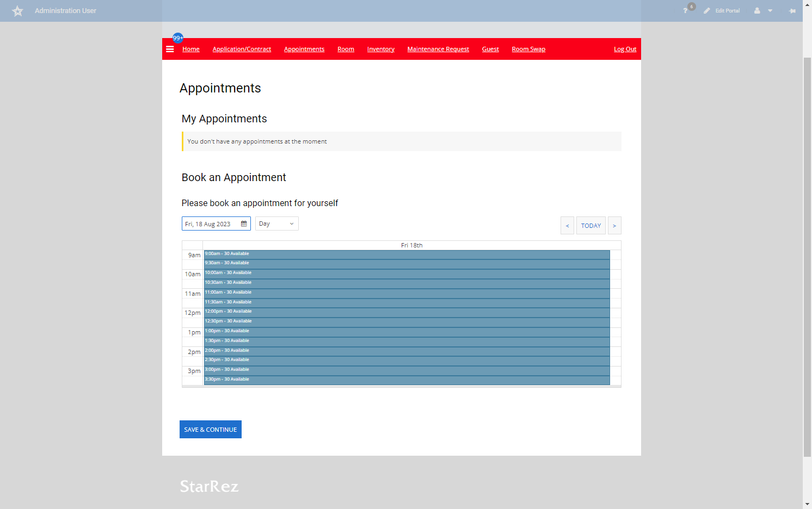The image size is (812, 509).
Task: Pick the 1:30pm - 30 Available slot
Action: pyautogui.click(x=407, y=342)
